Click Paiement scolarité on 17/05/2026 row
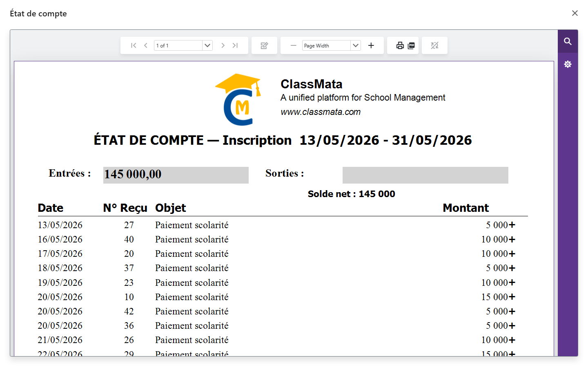The width and height of the screenshot is (588, 368). pos(192,254)
